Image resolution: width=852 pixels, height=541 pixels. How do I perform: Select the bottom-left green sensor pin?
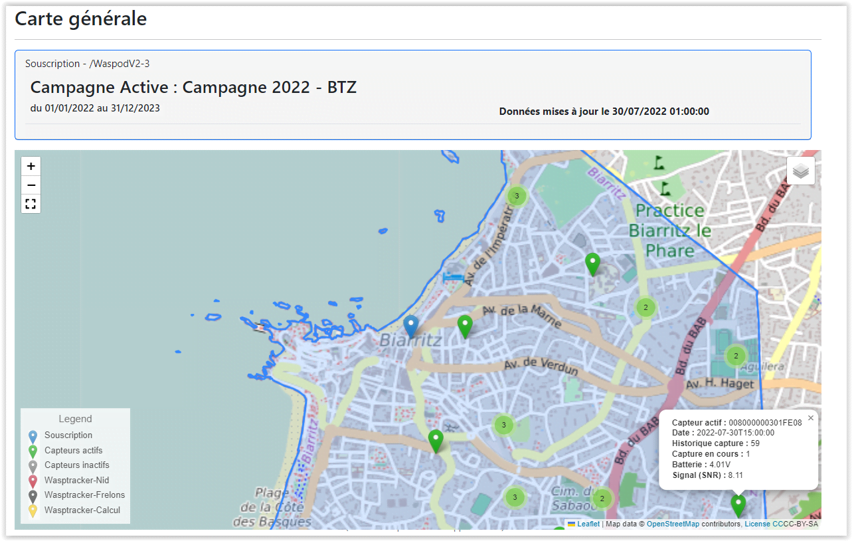point(435,439)
